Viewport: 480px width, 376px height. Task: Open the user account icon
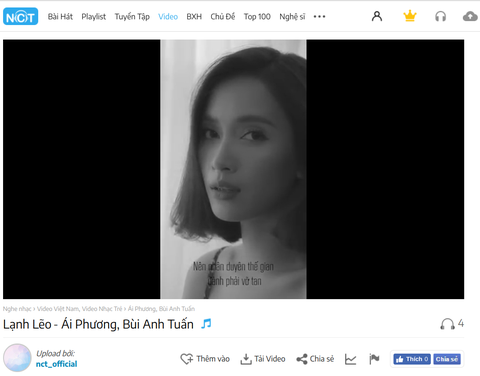(x=377, y=16)
